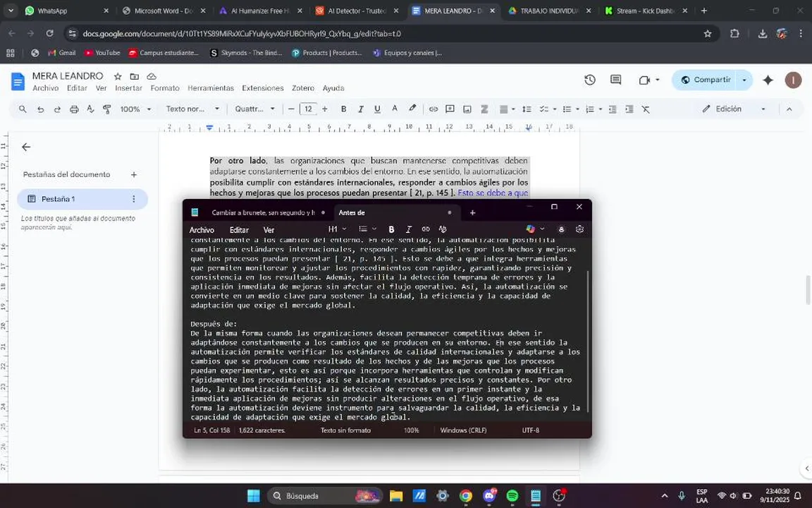Viewport: 812px width, 508px height.
Task: Open Pestaña 1 three-dot options menu
Action: click(134, 199)
